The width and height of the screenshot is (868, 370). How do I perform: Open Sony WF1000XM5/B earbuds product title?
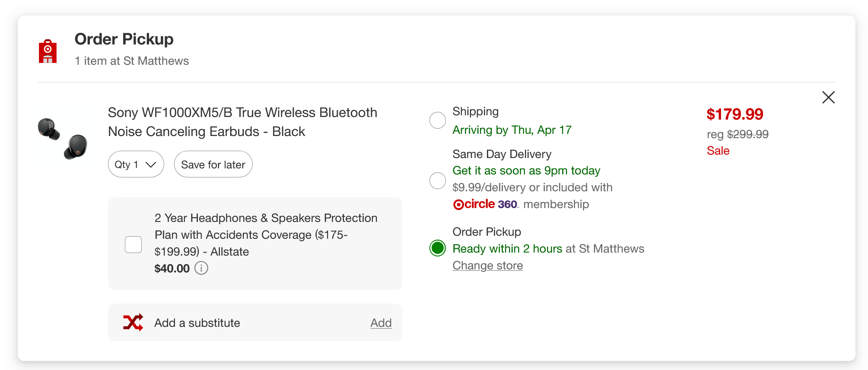242,122
